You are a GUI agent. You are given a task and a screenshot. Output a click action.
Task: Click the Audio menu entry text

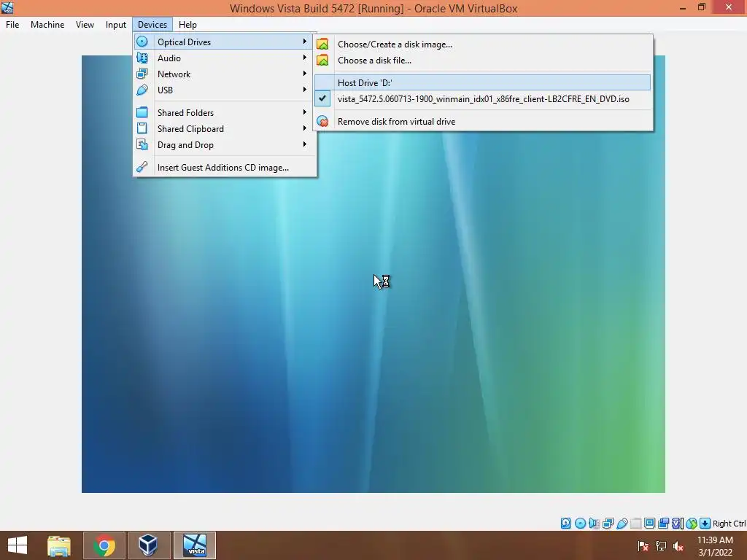tap(169, 58)
